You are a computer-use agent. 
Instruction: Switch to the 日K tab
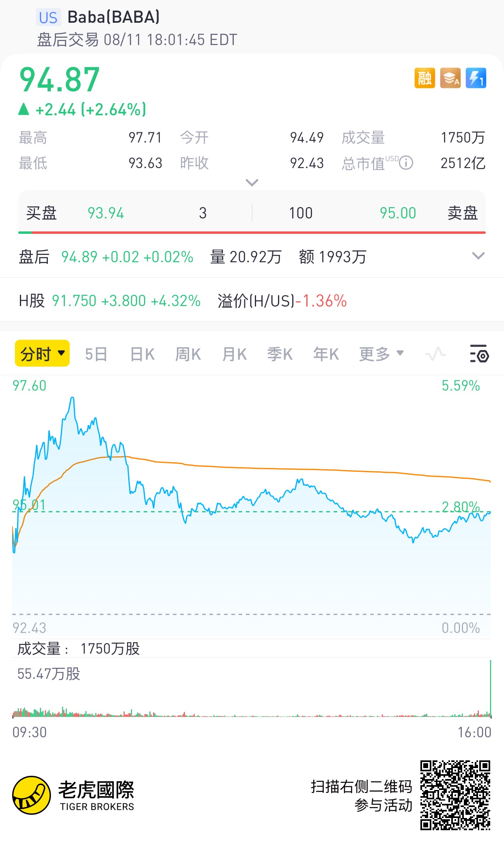(x=142, y=354)
